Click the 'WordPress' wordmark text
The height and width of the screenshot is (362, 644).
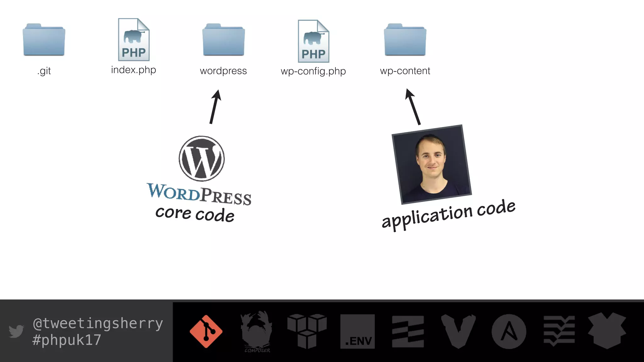[x=199, y=194]
